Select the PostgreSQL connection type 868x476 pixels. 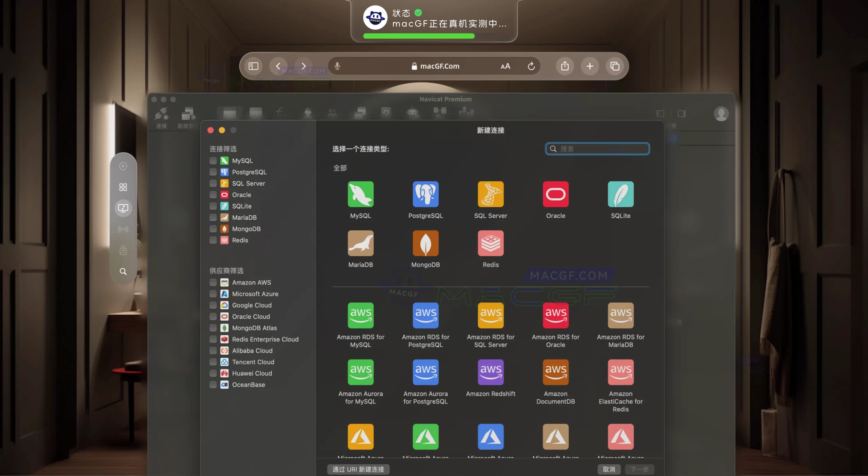coord(425,195)
